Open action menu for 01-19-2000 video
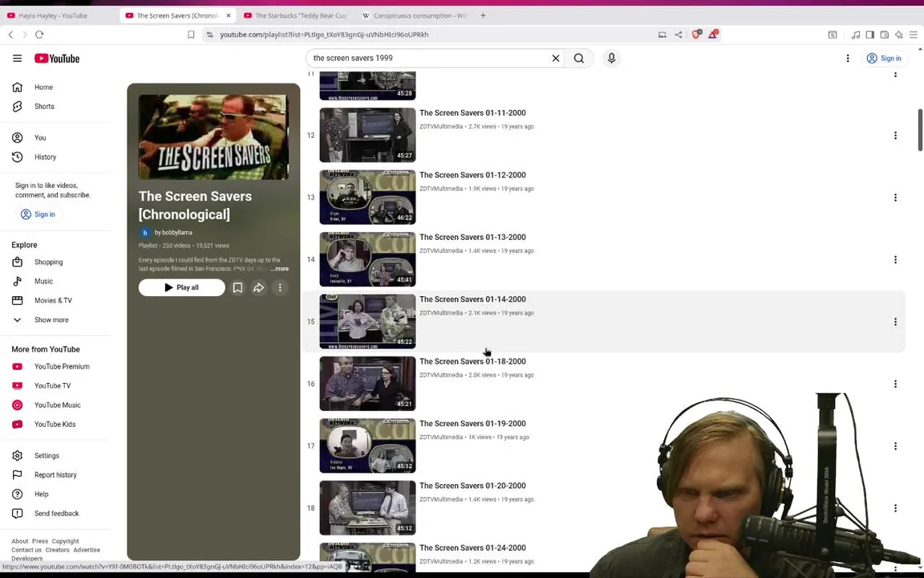Screen dimensions: 924x578 point(895,446)
